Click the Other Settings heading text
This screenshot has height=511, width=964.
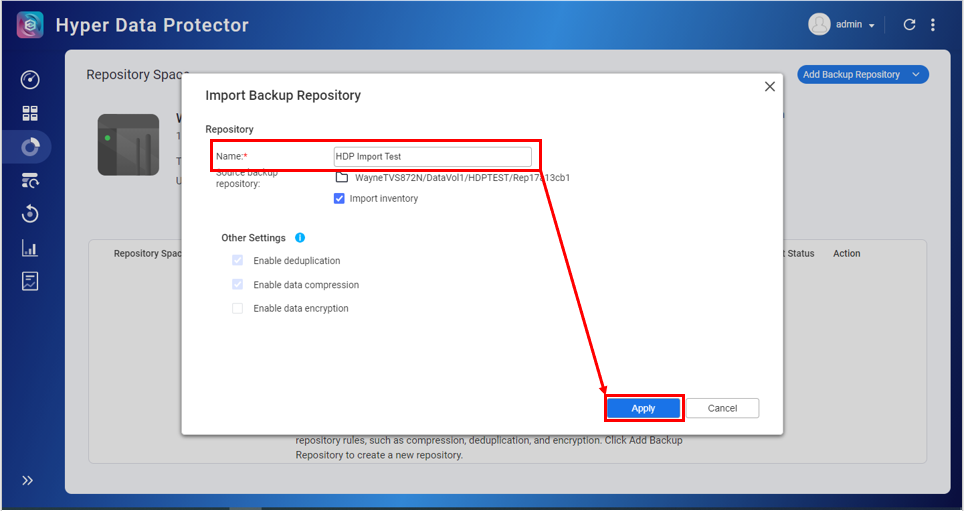click(x=253, y=238)
